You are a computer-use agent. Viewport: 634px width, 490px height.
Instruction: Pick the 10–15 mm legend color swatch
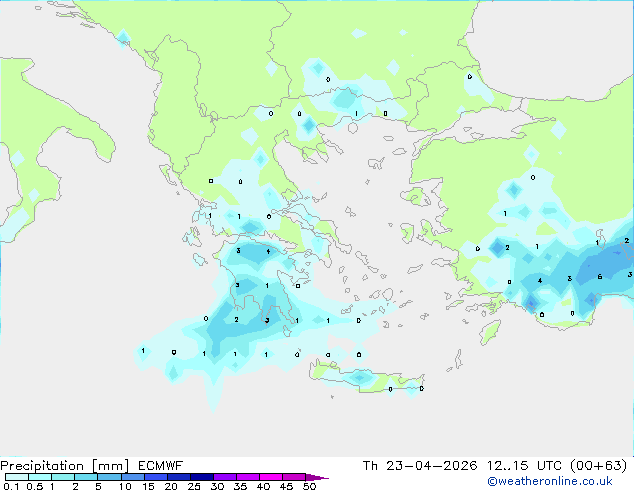(x=132, y=477)
